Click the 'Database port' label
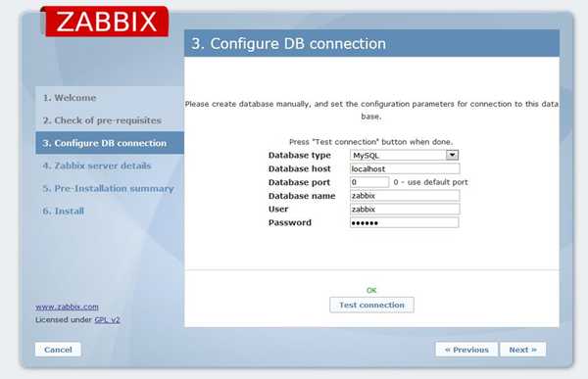 click(x=299, y=182)
